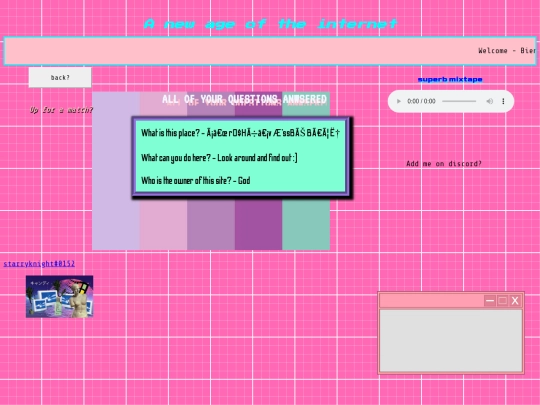Click the vaporwave statue thumbnail image
The height and width of the screenshot is (405, 540).
59,297
